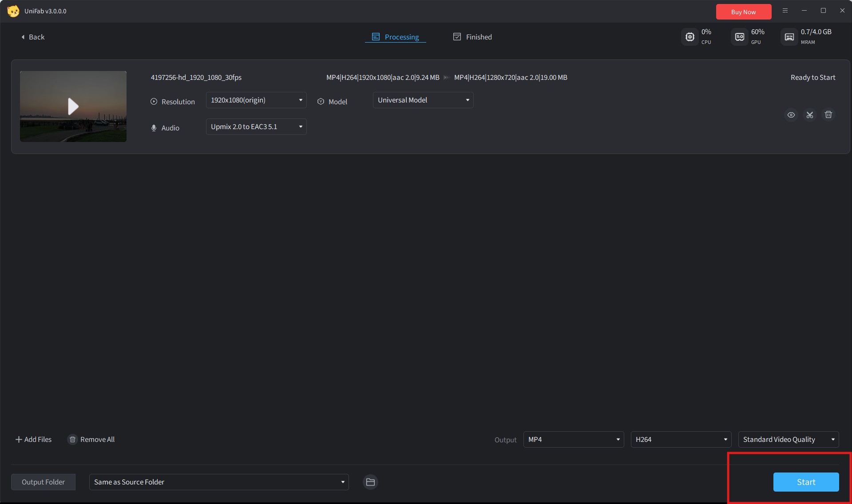Delete the video task with trash icon
Screen dimensions: 852x504
pos(828,115)
